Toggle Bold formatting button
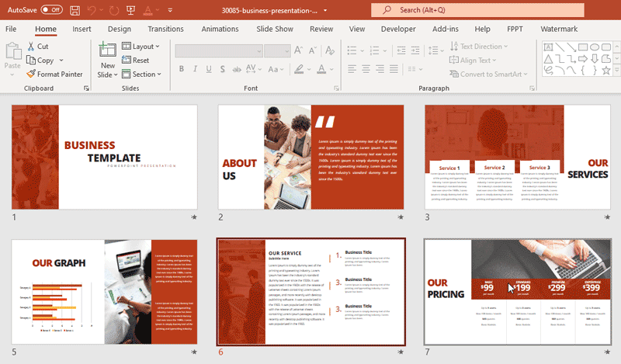 pos(182,69)
